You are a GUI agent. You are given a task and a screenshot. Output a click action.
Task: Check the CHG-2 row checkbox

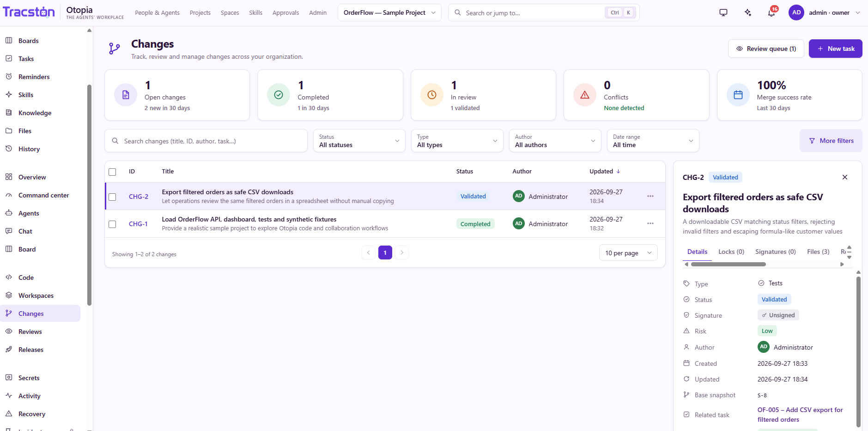pos(112,197)
